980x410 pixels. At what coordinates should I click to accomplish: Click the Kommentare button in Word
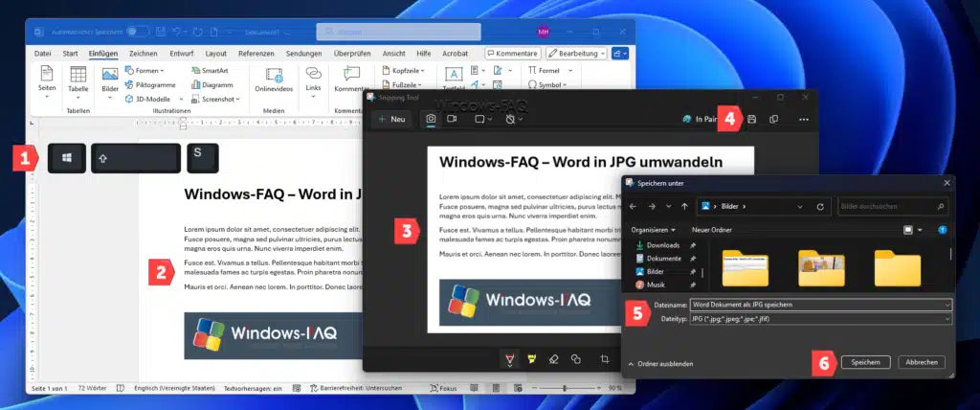(x=513, y=54)
